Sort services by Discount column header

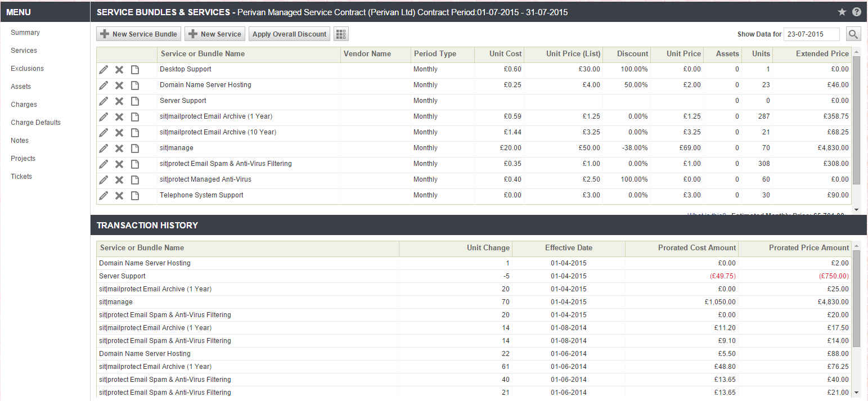tap(627, 55)
